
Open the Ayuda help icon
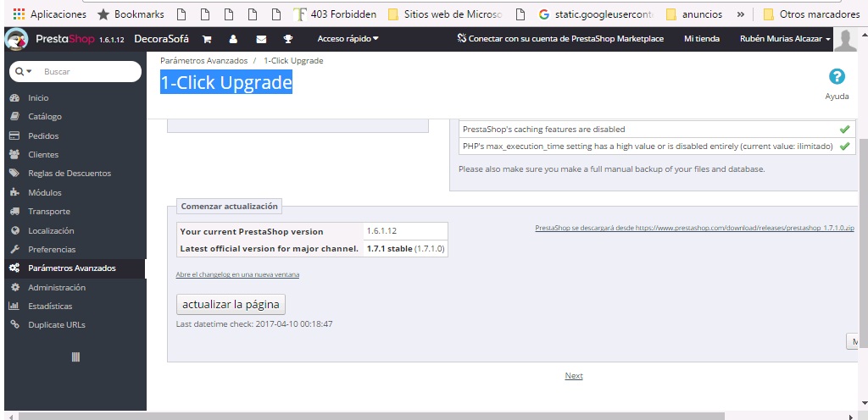click(837, 76)
